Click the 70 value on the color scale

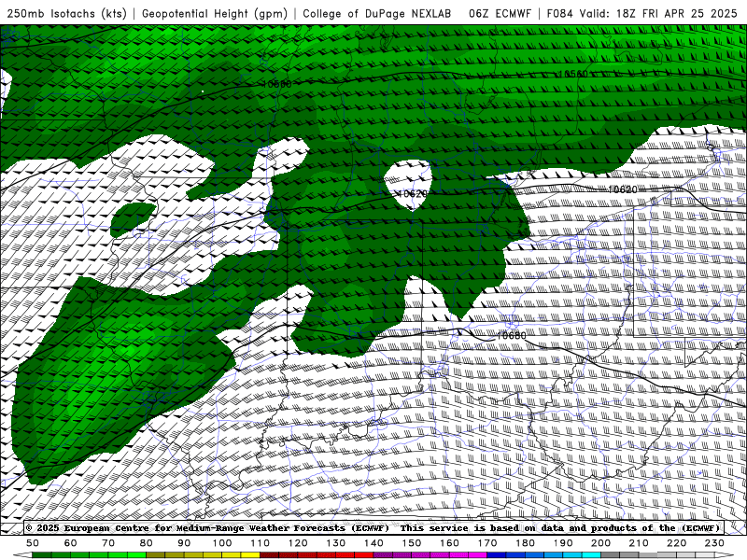(x=108, y=543)
